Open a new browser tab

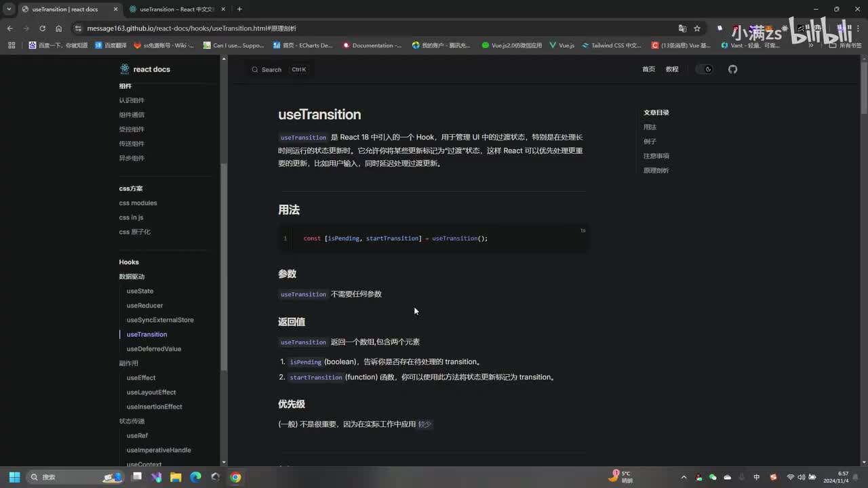click(239, 9)
